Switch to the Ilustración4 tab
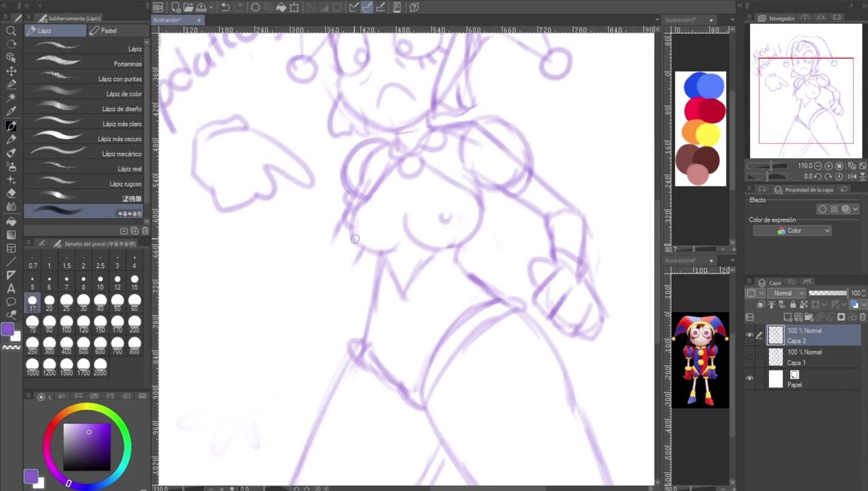 (x=682, y=261)
